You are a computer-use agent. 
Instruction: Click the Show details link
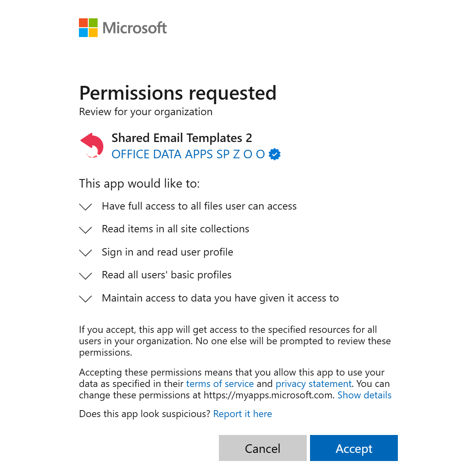click(x=364, y=395)
